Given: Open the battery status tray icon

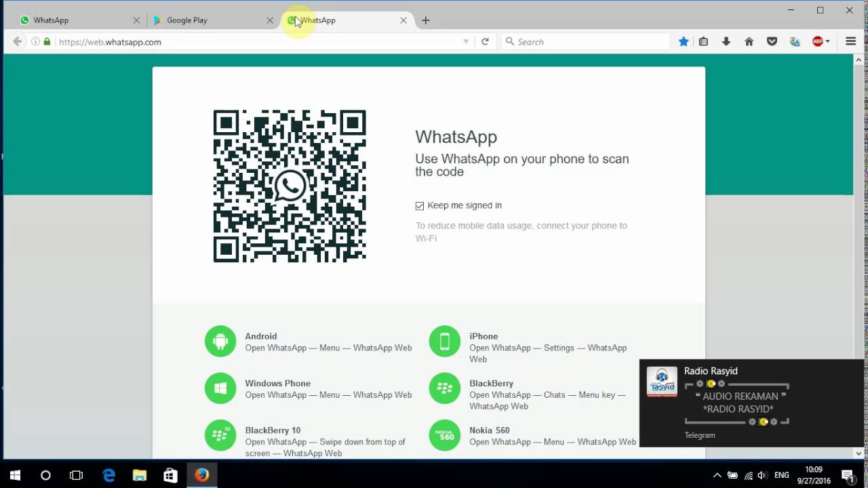Looking at the screenshot, I should (x=732, y=476).
